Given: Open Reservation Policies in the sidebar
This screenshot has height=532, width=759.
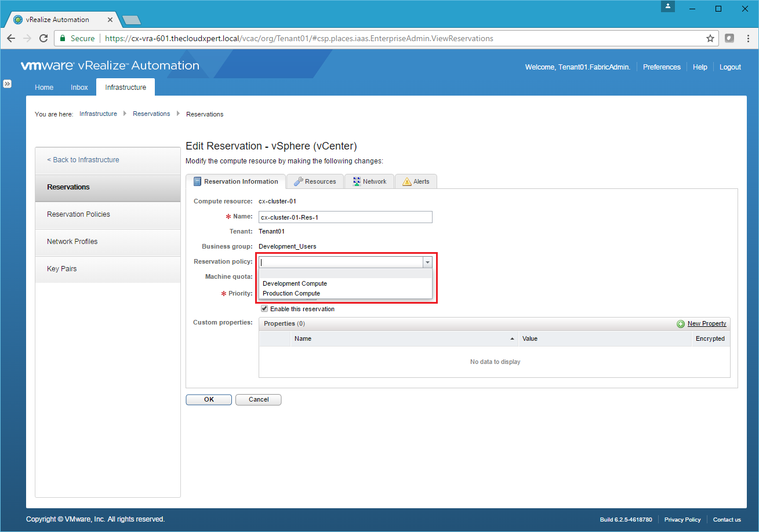Looking at the screenshot, I should (x=78, y=214).
